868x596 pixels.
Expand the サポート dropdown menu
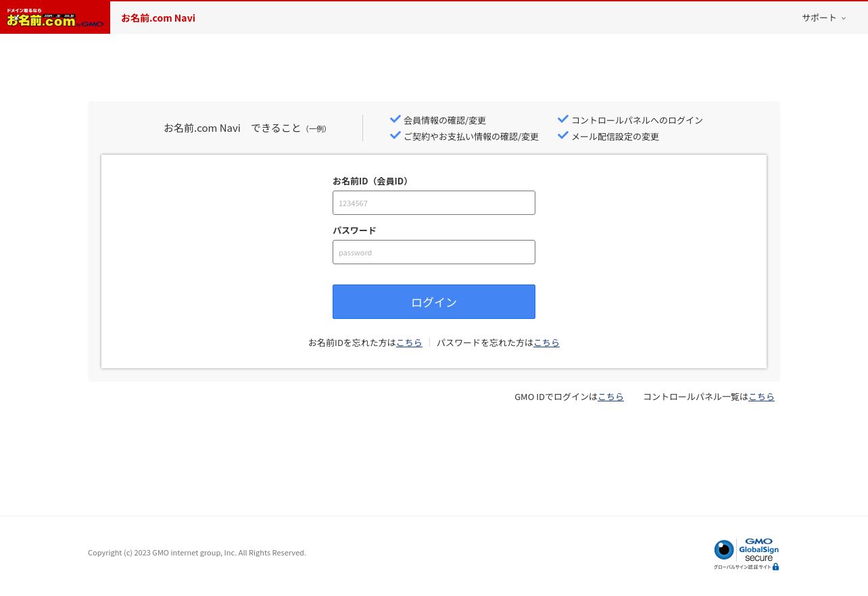[x=823, y=18]
